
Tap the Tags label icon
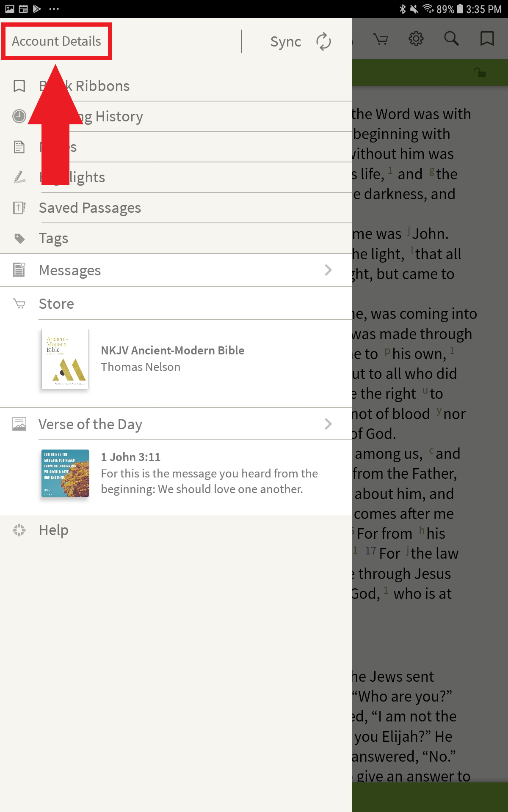click(19, 238)
